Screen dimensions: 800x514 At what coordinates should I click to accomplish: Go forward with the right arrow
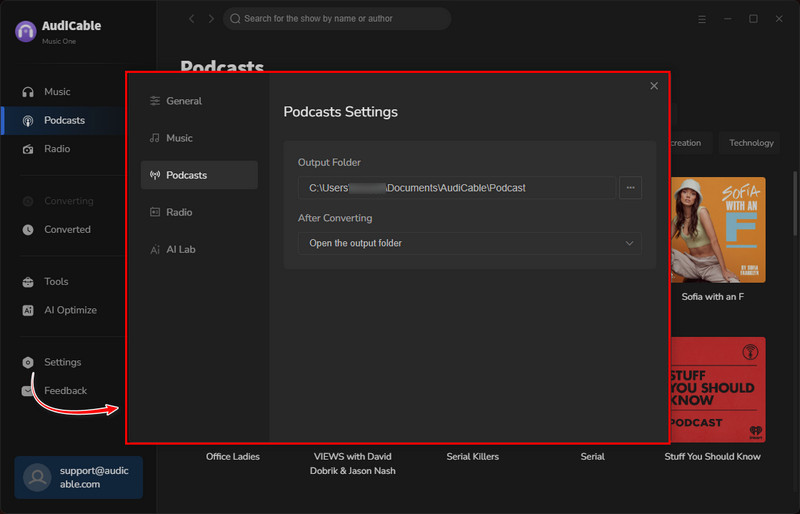click(x=211, y=19)
